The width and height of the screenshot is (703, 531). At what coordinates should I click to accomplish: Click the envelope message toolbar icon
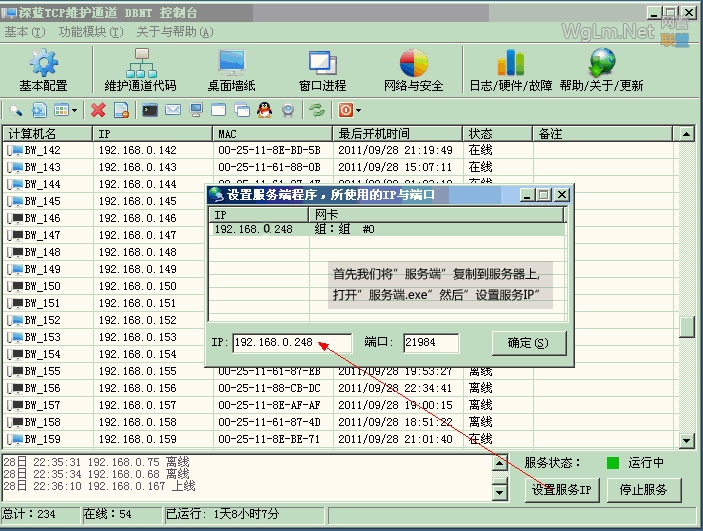(173, 110)
